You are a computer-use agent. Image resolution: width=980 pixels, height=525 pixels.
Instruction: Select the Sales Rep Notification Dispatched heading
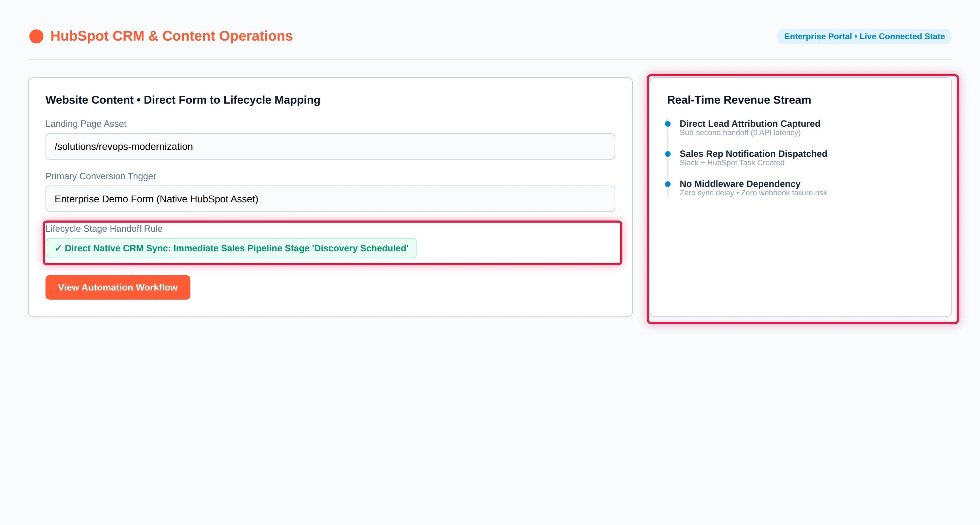pos(753,154)
